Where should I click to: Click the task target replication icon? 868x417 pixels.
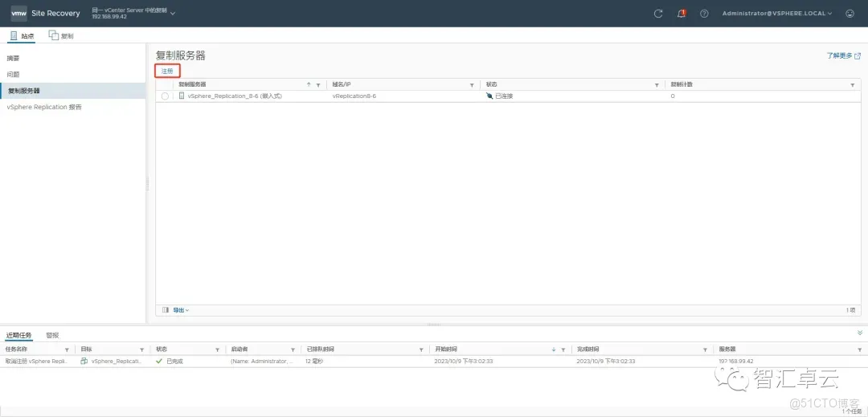(84, 361)
